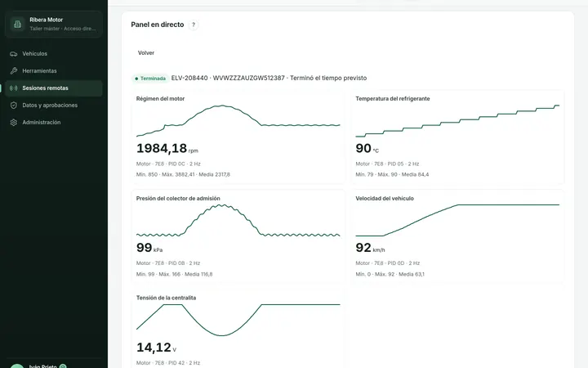Click 'Motor · 7E8 · PID 0B · 2 Hz'

pos(168,263)
